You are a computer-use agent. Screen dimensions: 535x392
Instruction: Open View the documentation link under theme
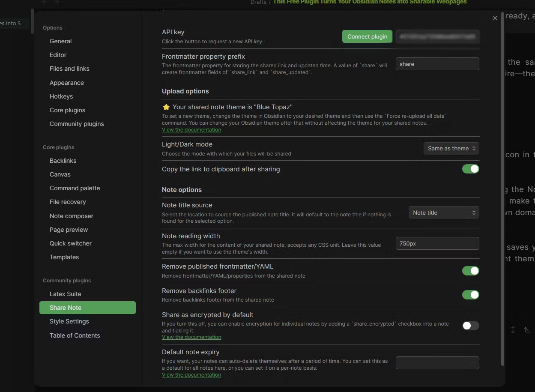pyautogui.click(x=191, y=130)
